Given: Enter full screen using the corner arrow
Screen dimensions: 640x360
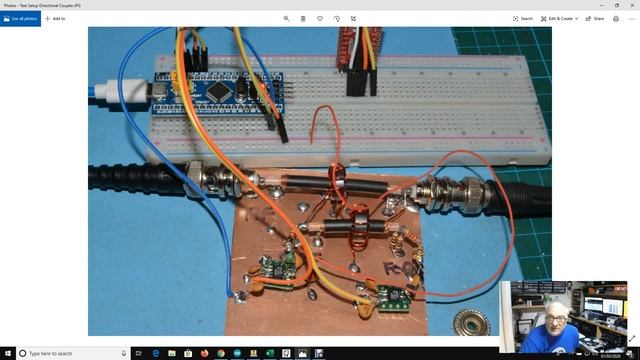Looking at the screenshot, I should pos(632,338).
